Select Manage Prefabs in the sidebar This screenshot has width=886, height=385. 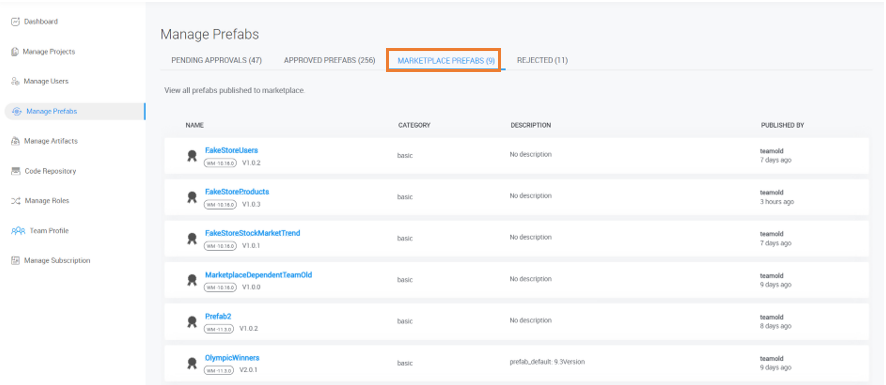(x=75, y=111)
